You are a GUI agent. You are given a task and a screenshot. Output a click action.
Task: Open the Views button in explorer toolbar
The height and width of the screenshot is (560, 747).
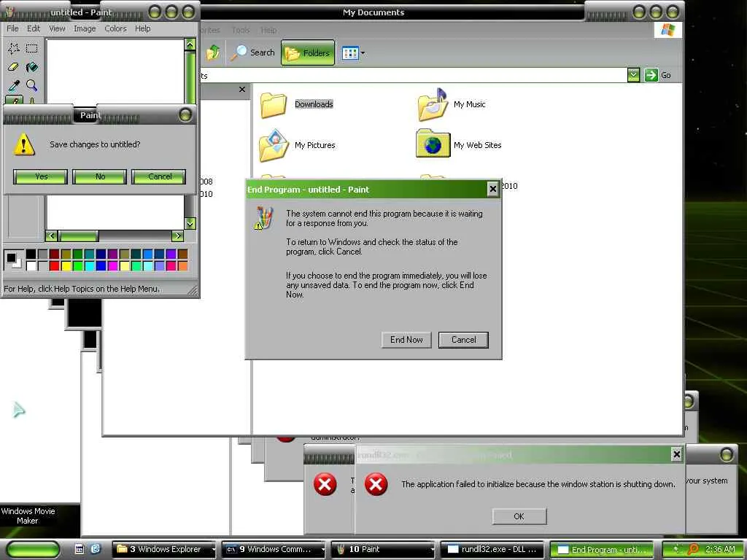coord(350,52)
